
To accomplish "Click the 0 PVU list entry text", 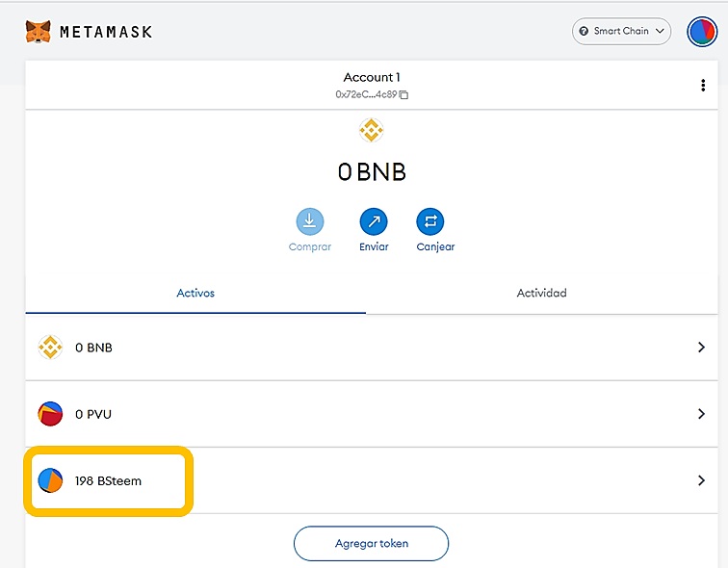I will tap(93, 414).
